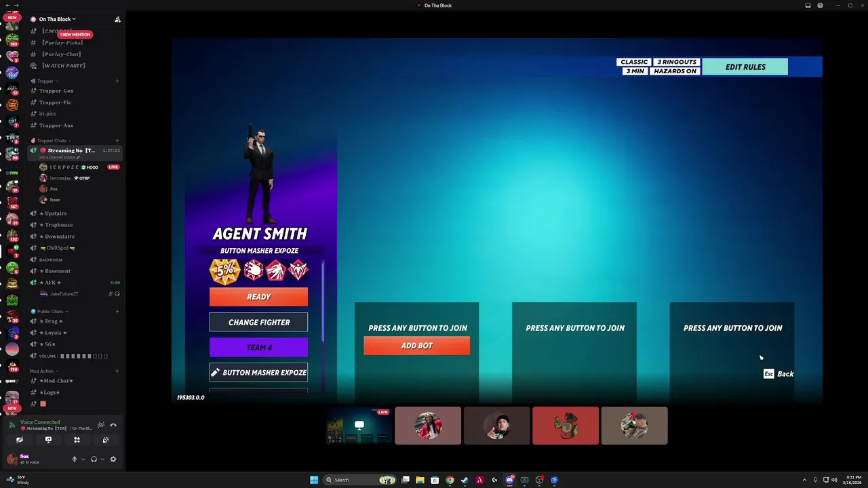Open invite people icon beside server name
This screenshot has height=488, width=868.
click(117, 19)
